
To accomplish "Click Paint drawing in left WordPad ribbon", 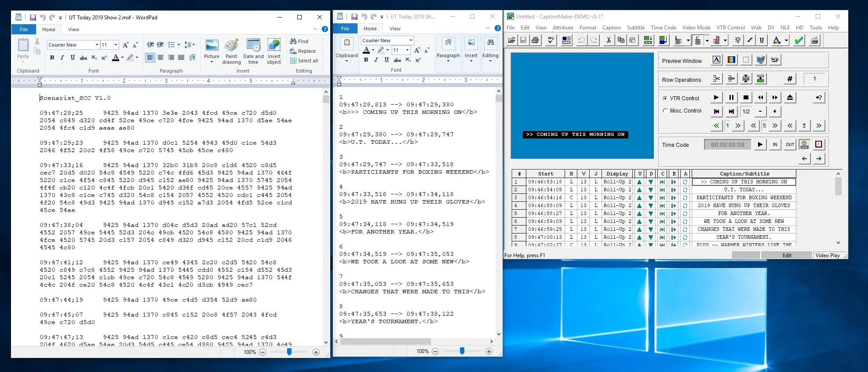I will point(231,51).
